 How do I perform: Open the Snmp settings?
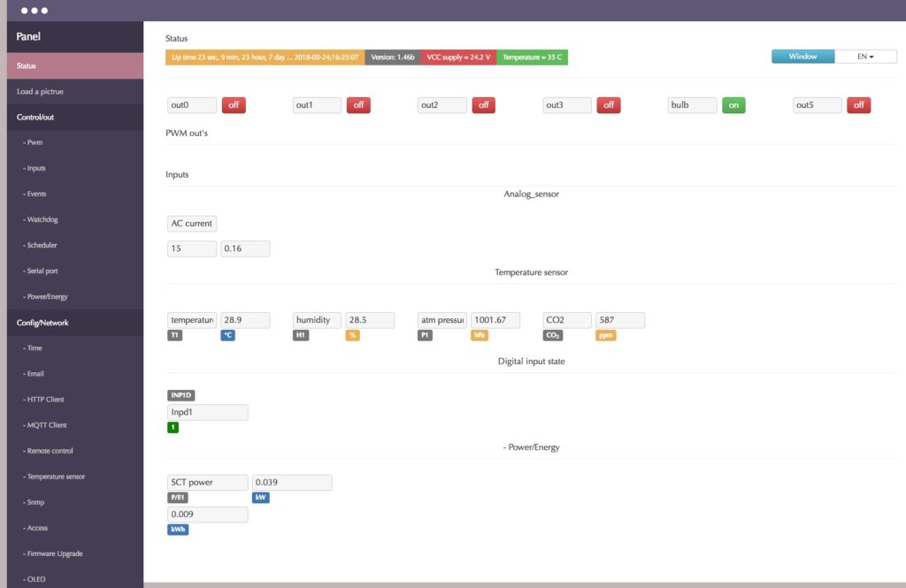tap(75, 502)
